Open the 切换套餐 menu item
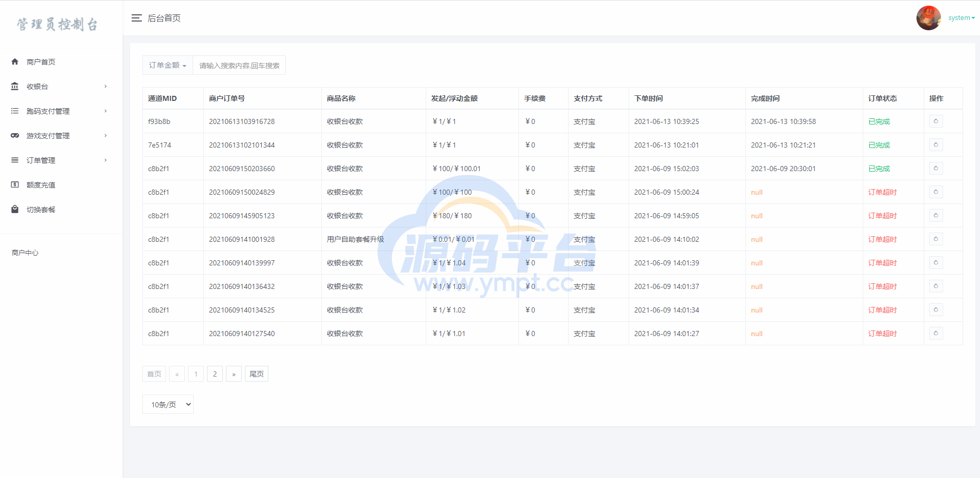The height and width of the screenshot is (478, 980). pos(41,210)
